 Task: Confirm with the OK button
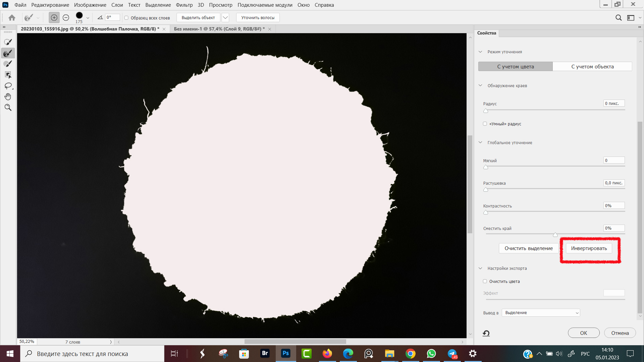(x=584, y=333)
